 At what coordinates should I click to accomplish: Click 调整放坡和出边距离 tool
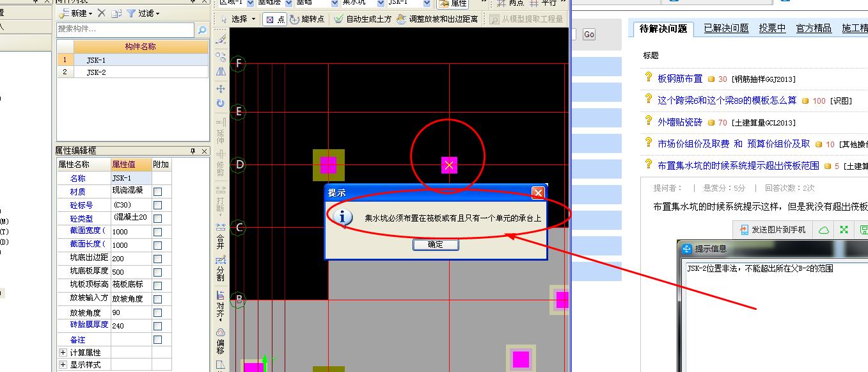pos(437,19)
